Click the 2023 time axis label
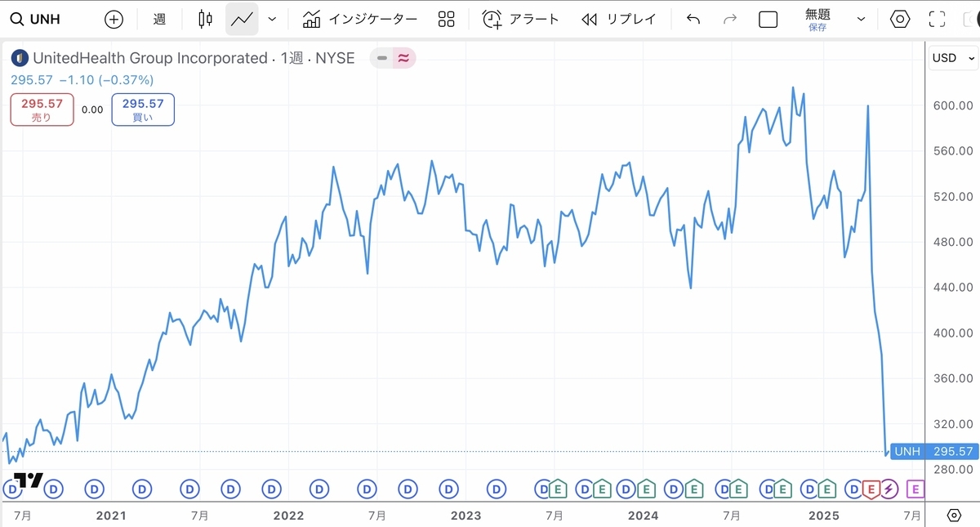Viewport: 980px width, 527px height. pos(465,516)
